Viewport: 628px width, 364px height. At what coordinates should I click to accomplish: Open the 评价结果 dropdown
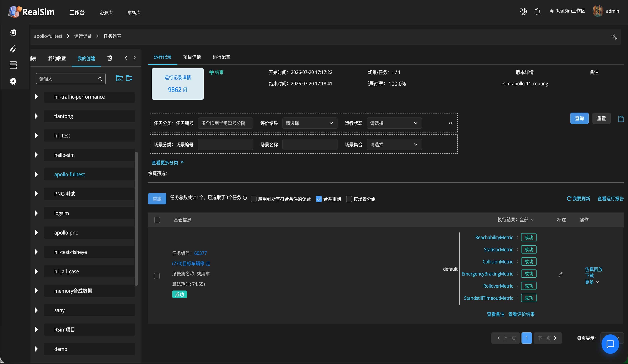pyautogui.click(x=310, y=123)
